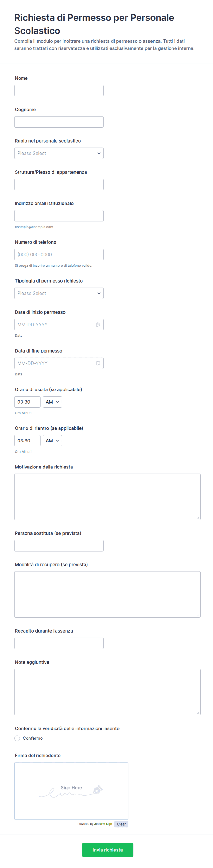Click the Orario di uscita time field
The height and width of the screenshot is (868, 213).
(x=27, y=402)
